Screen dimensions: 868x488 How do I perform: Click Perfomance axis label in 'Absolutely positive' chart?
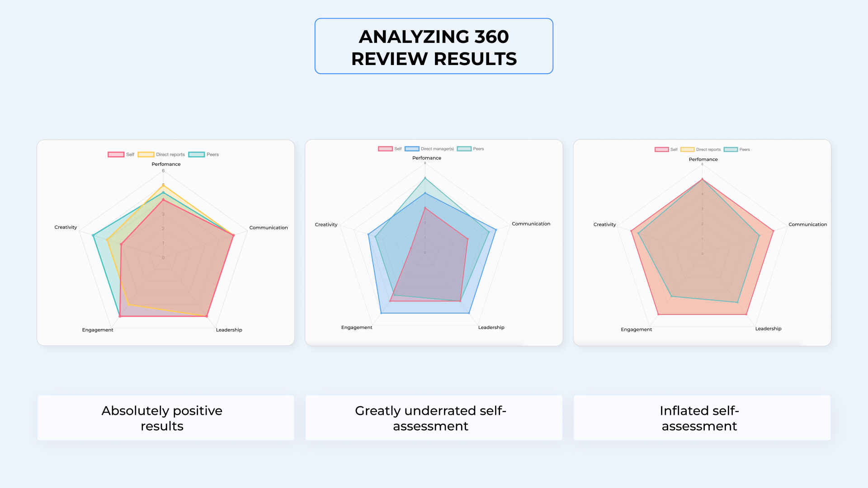(x=166, y=164)
